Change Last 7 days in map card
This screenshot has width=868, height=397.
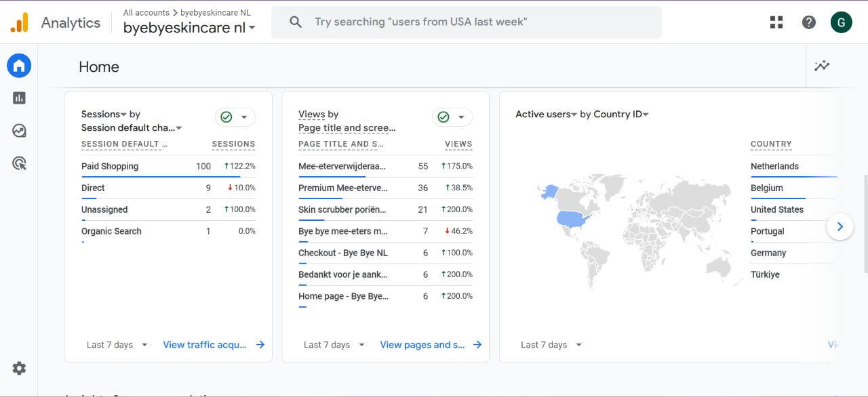click(x=551, y=345)
